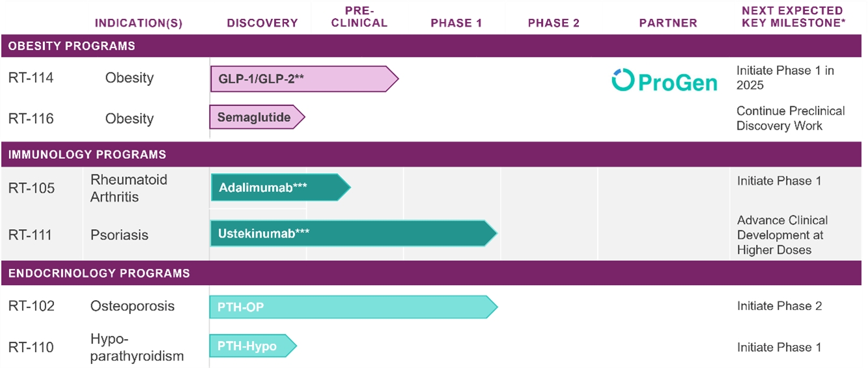Screen dimensions: 868x373
Task: Click the RT-114 program name
Action: 31,78
